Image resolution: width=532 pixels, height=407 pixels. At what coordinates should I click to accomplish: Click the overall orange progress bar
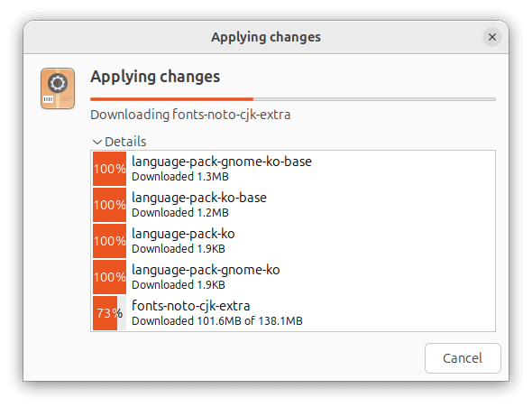tap(293, 99)
